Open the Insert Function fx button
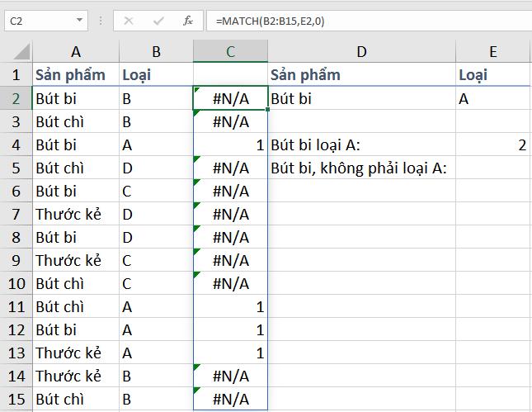The height and width of the screenshot is (412, 532). pos(187,20)
